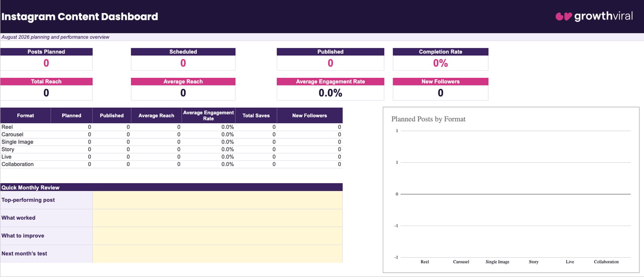The width and height of the screenshot is (644, 277).
Task: Select the Completion Rate percentage cell
Action: pos(440,63)
